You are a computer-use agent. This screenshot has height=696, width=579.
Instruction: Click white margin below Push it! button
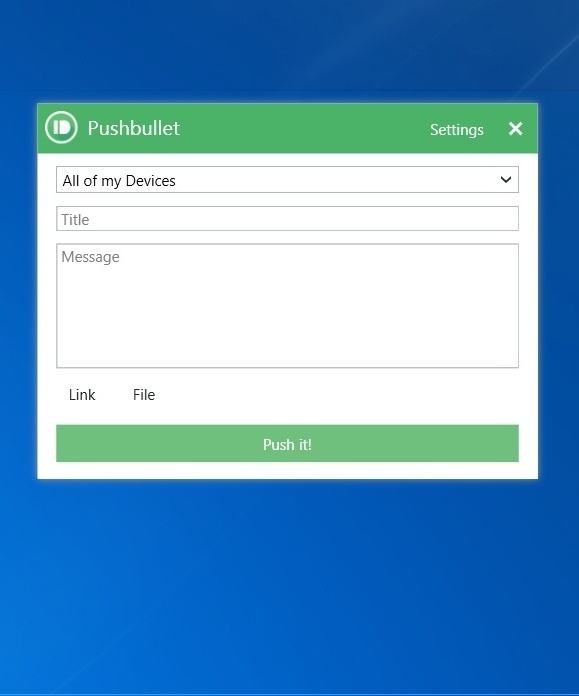point(287,471)
